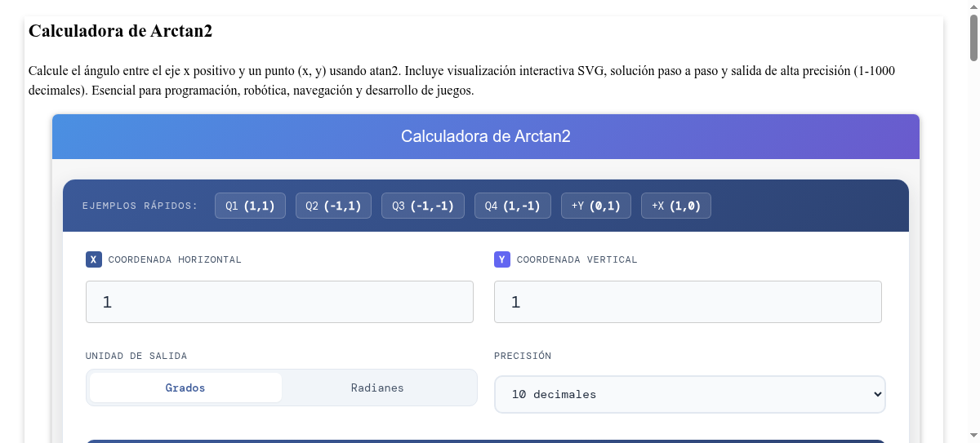Click the Unidad de Salida label
The height and width of the screenshot is (443, 980).
(x=136, y=356)
